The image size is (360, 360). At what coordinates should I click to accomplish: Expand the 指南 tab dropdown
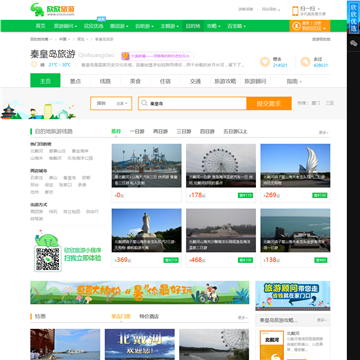294,81
